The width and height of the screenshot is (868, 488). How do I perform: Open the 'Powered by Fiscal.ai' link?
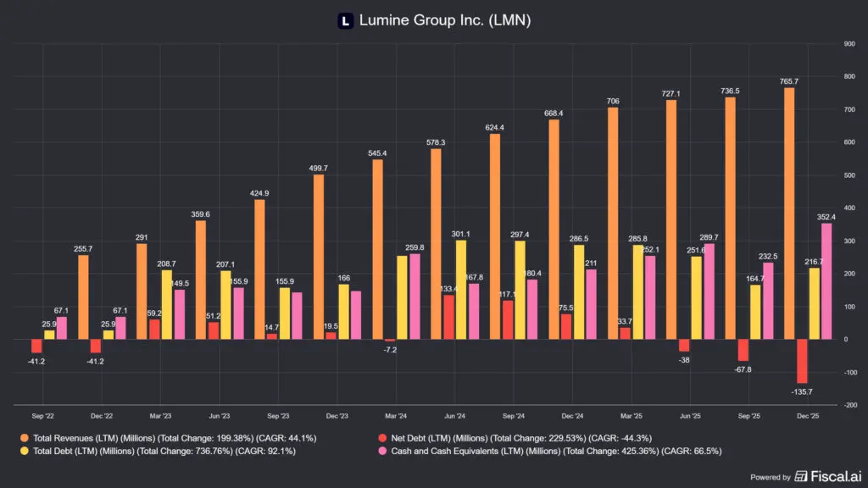point(806,476)
